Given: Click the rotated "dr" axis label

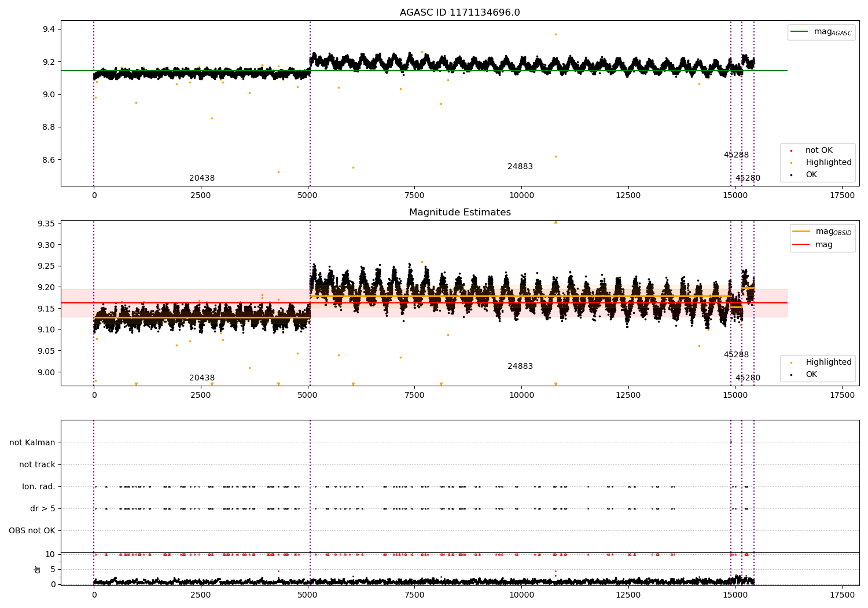Looking at the screenshot, I should (x=38, y=569).
